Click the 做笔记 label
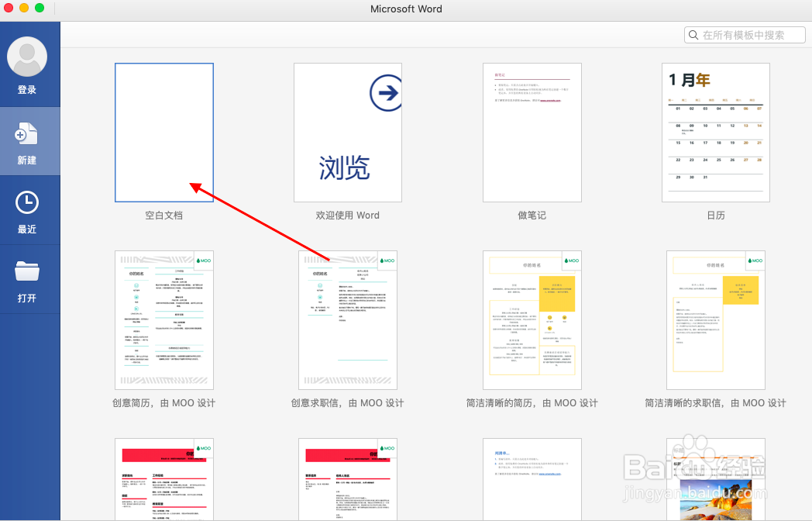Screen dimensions: 812x521 click(x=532, y=215)
